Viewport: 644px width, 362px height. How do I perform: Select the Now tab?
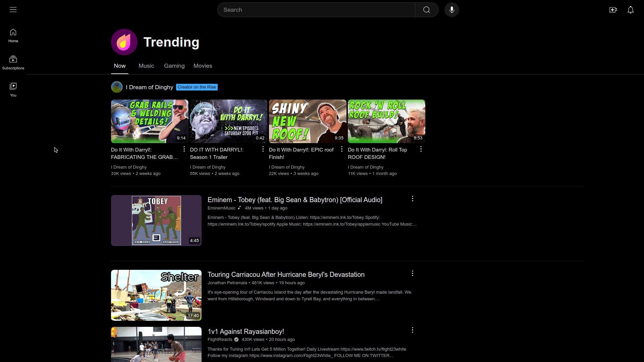click(120, 66)
